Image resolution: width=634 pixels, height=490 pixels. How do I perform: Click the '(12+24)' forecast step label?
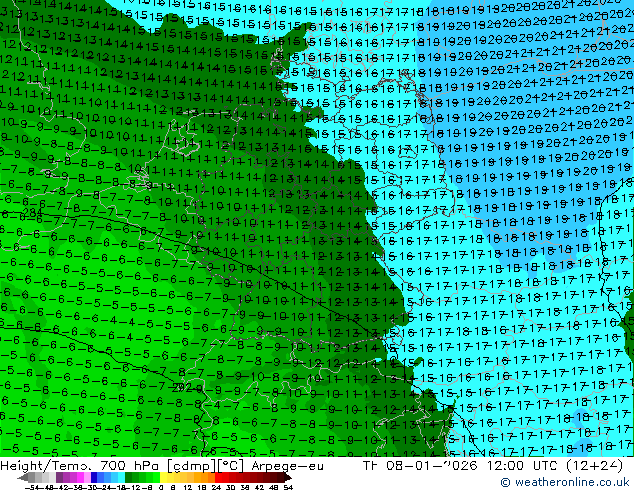tap(595, 465)
